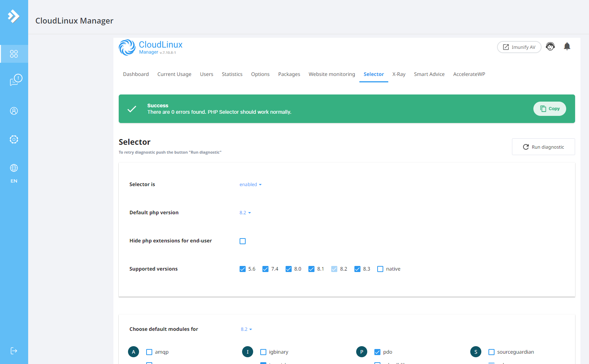
Task: Click the letter S module group badge
Action: (x=476, y=352)
